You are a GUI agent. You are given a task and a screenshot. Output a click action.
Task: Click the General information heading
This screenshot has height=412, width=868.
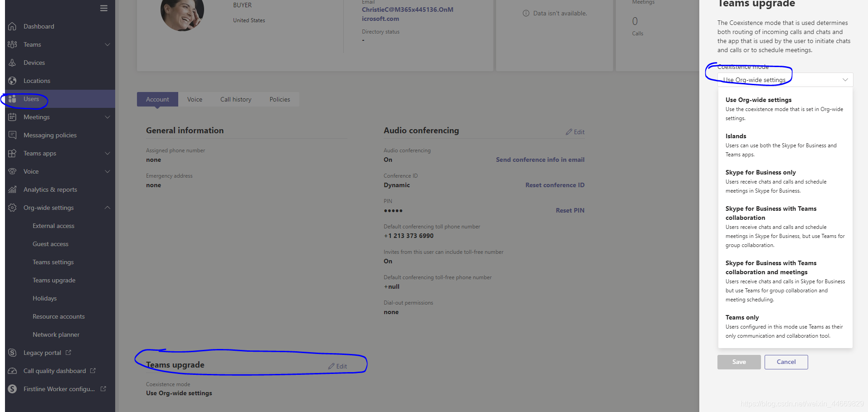(185, 131)
